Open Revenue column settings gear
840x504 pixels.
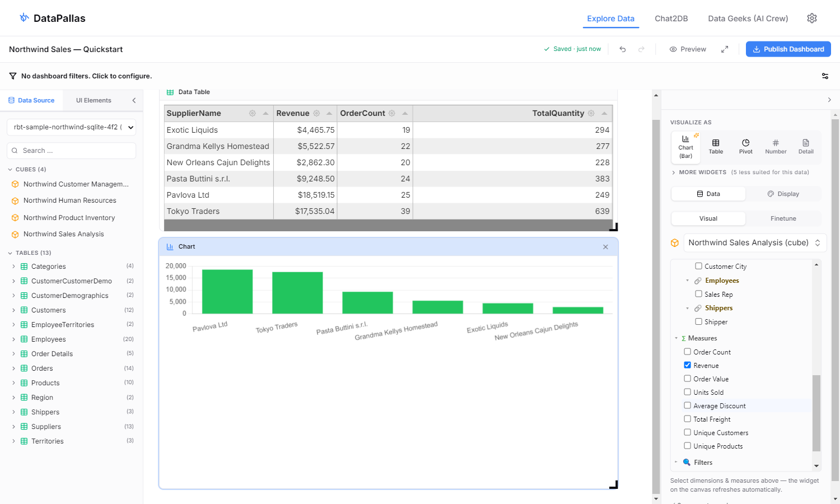pyautogui.click(x=316, y=113)
